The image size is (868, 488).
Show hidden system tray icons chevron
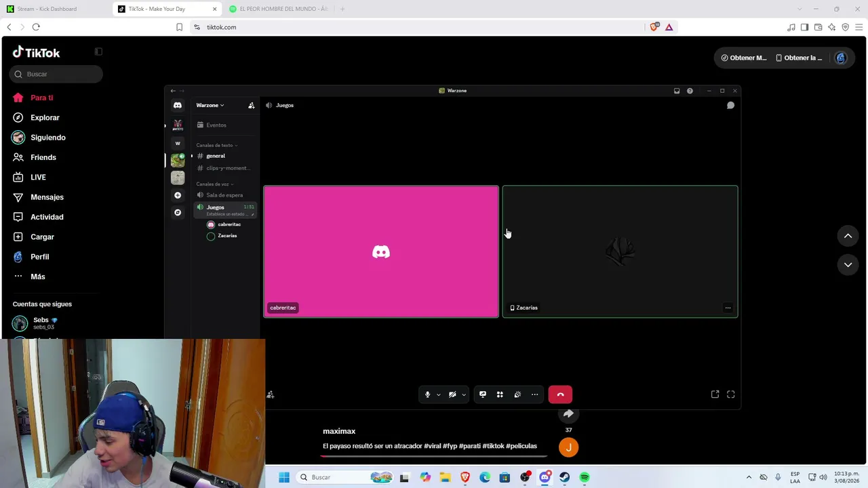coord(749,477)
